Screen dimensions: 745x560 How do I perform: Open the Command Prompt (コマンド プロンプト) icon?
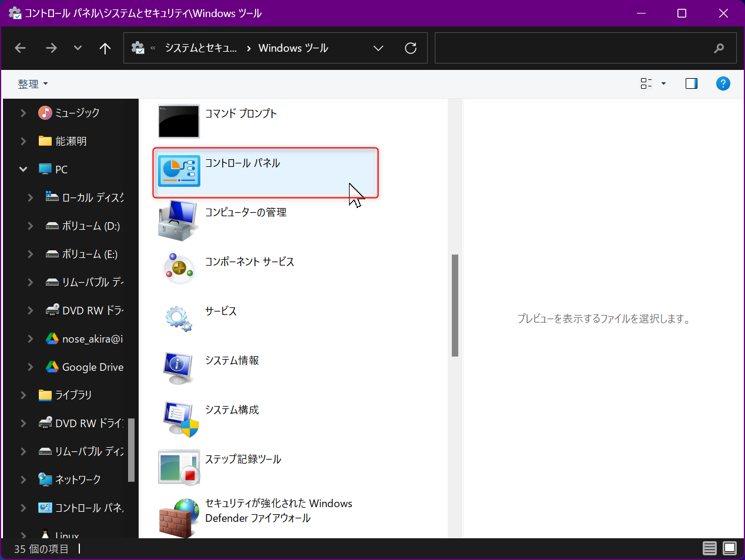coord(179,121)
